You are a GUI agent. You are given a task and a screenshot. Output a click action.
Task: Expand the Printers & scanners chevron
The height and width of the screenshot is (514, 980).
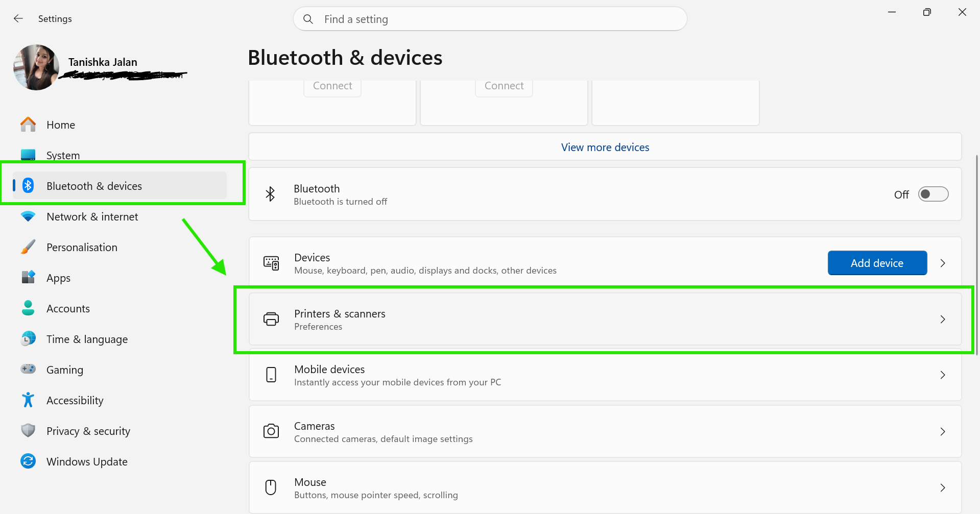pos(943,320)
